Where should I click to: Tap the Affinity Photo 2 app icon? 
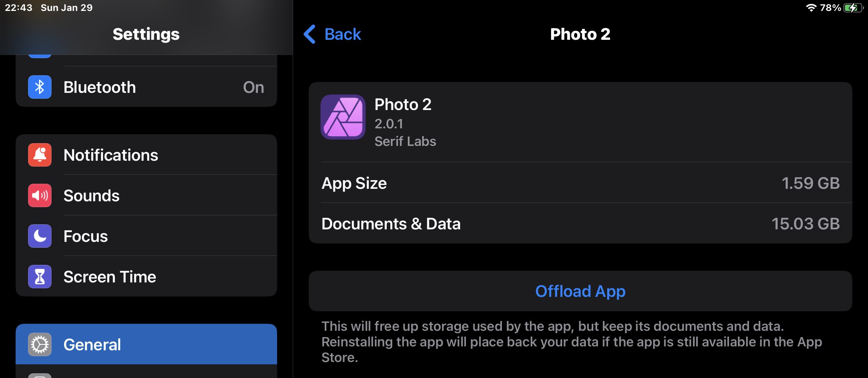pos(343,117)
